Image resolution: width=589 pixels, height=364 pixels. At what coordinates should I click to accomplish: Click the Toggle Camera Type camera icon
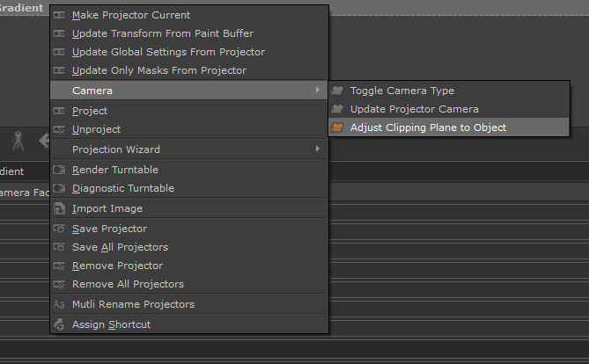pos(337,91)
